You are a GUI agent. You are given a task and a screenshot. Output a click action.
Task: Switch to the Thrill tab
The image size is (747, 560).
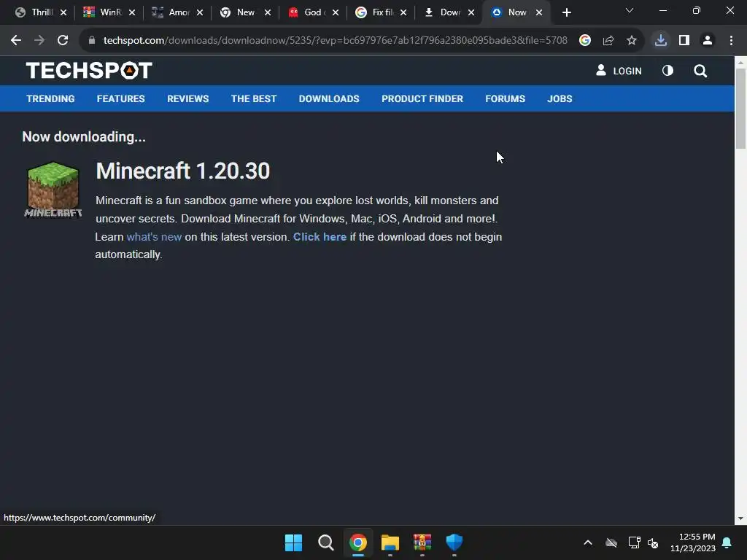[41, 12]
